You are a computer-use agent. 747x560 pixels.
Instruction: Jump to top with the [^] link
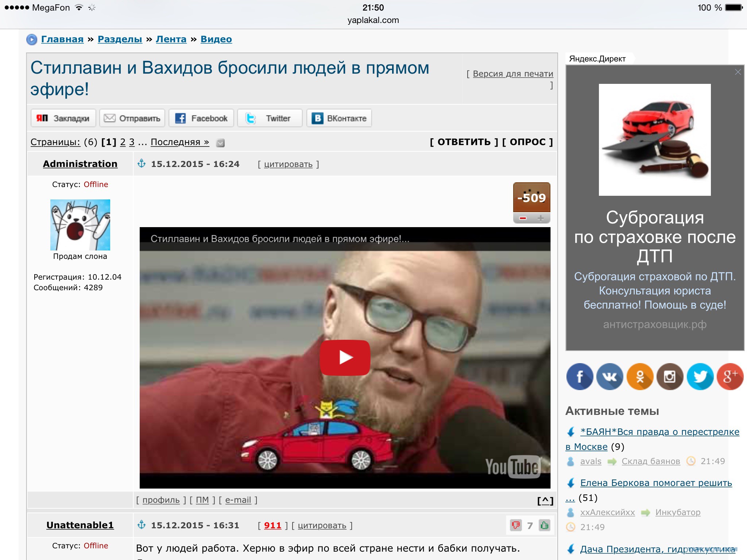pos(545,501)
